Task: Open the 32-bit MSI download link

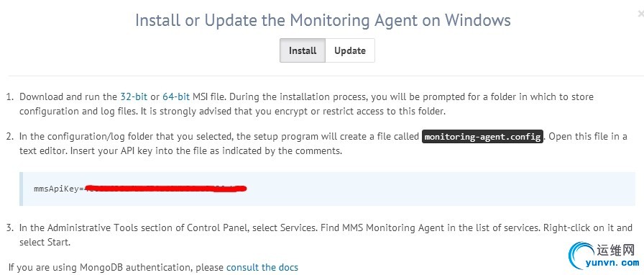Action: point(134,97)
